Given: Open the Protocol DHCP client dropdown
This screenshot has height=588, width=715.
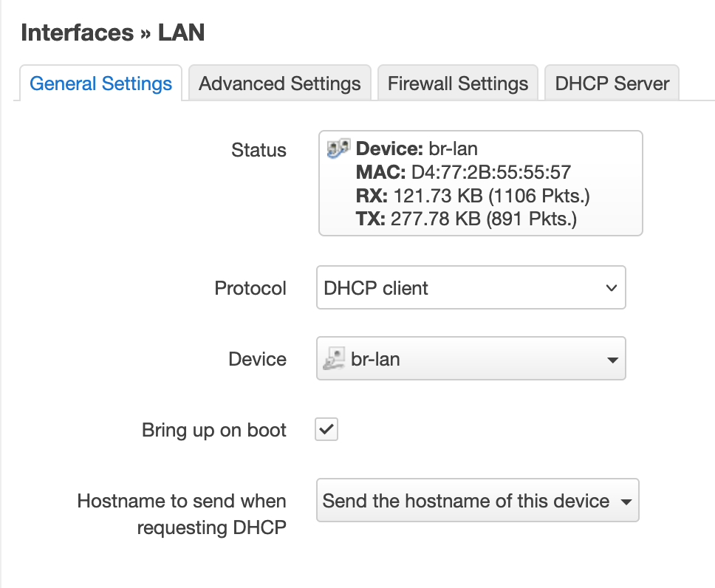Looking at the screenshot, I should point(471,287).
